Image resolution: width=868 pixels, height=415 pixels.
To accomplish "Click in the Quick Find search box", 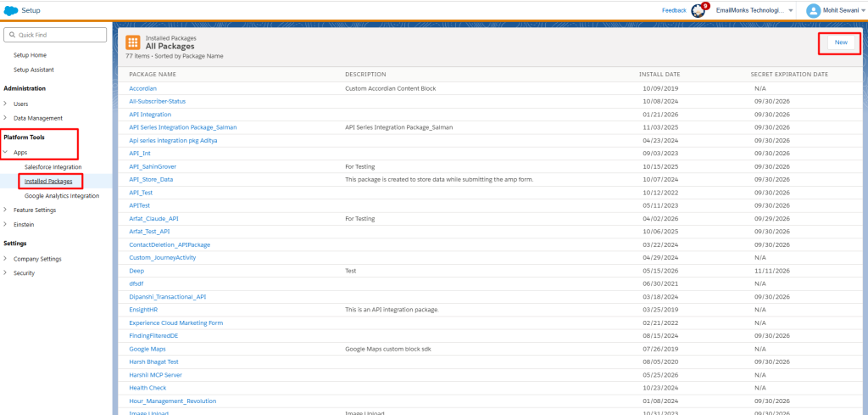I will tap(55, 35).
